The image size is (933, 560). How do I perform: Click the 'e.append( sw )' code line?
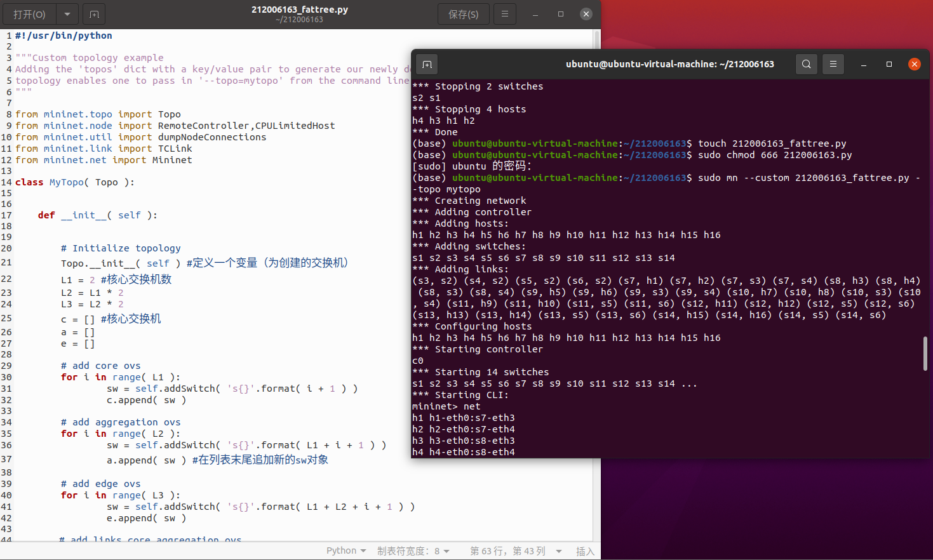[147, 518]
